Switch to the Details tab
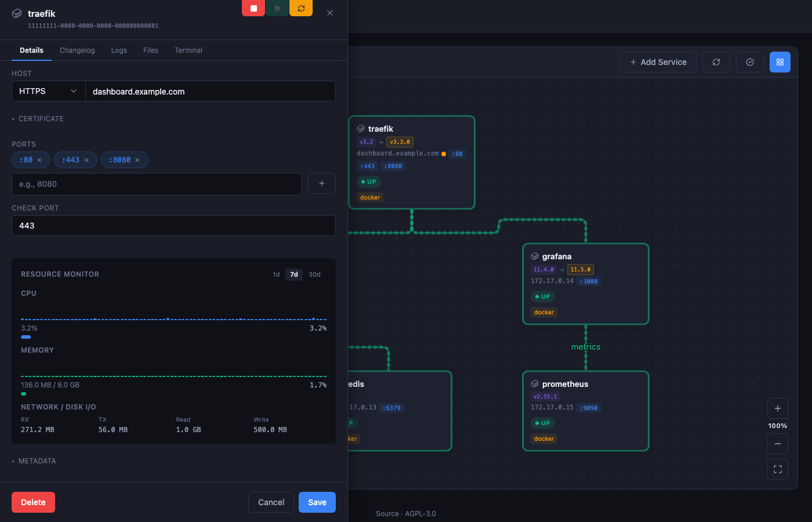This screenshot has width=812, height=522. pos(31,50)
